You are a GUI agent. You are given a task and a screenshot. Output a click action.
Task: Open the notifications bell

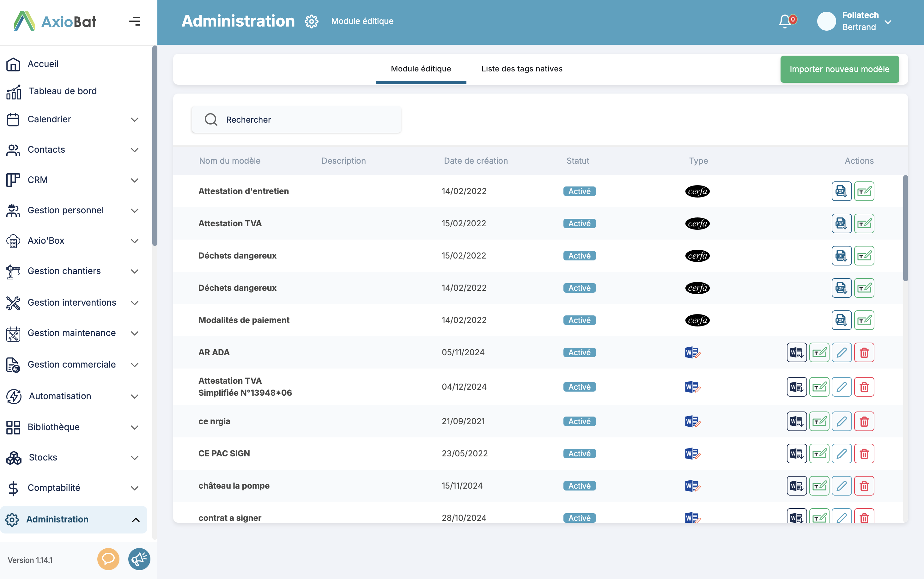pyautogui.click(x=785, y=21)
